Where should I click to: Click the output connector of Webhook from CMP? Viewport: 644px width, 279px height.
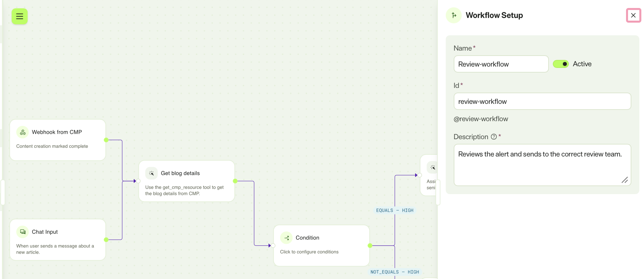tap(106, 140)
